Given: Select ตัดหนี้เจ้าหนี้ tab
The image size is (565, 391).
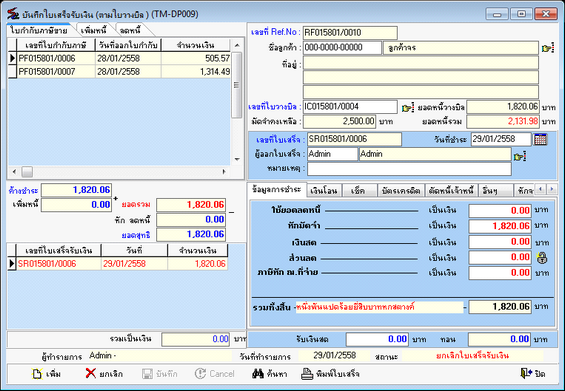Looking at the screenshot, I should click(x=451, y=191).
